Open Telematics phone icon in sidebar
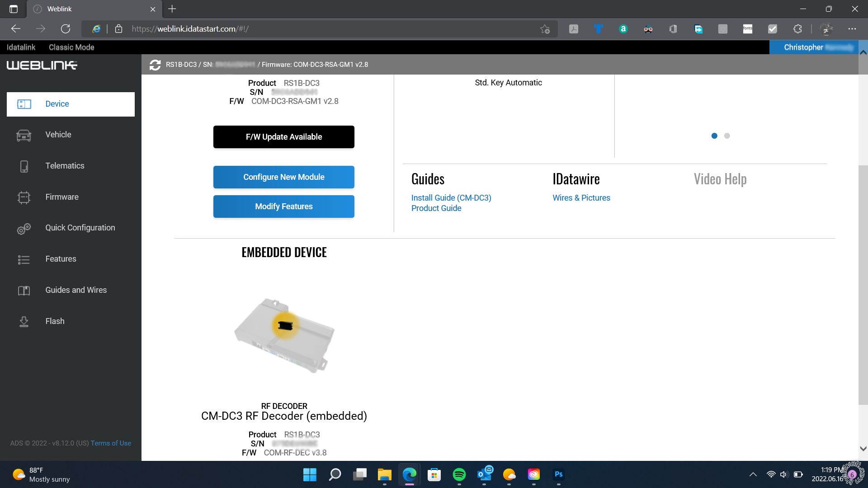The height and width of the screenshot is (488, 868). [x=24, y=166]
